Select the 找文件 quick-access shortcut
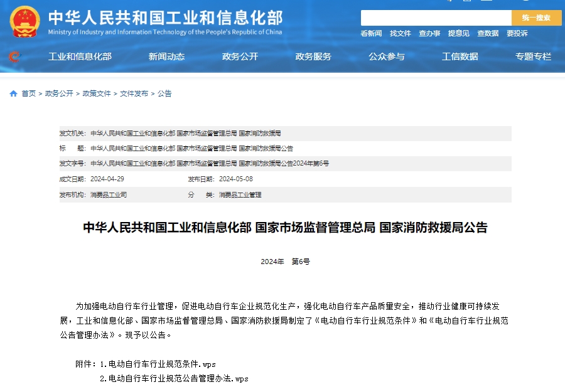Screen dimensions: 565x392 point(402,33)
